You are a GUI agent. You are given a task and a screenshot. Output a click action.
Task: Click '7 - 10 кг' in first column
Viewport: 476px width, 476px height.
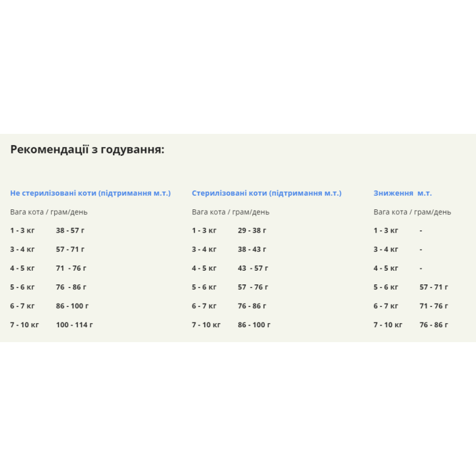24,325
